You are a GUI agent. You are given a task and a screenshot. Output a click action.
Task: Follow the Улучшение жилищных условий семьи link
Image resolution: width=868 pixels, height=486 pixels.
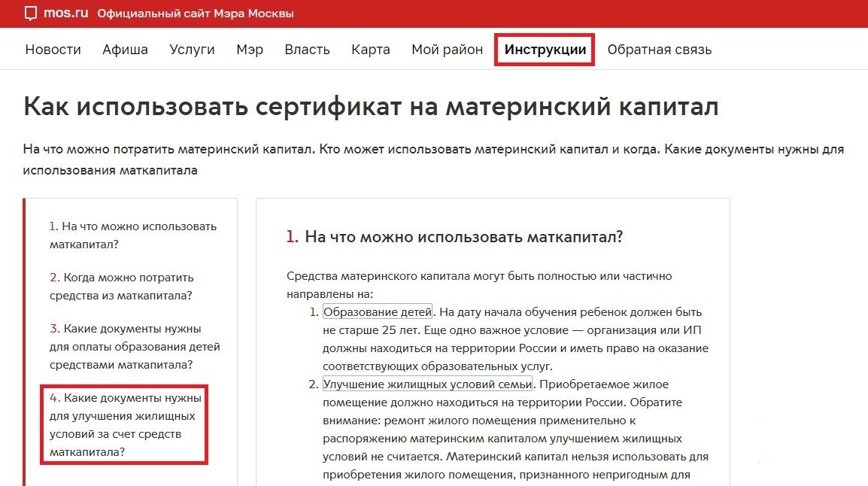427,384
